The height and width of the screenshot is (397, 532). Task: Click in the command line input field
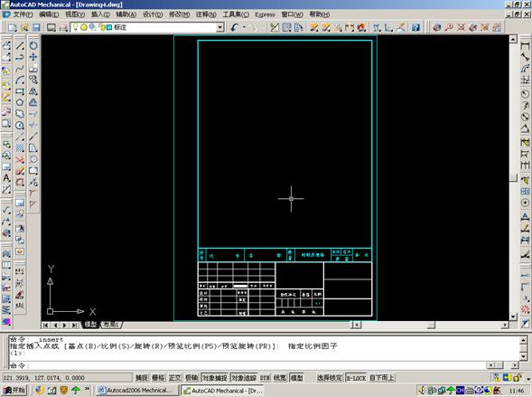point(247,365)
